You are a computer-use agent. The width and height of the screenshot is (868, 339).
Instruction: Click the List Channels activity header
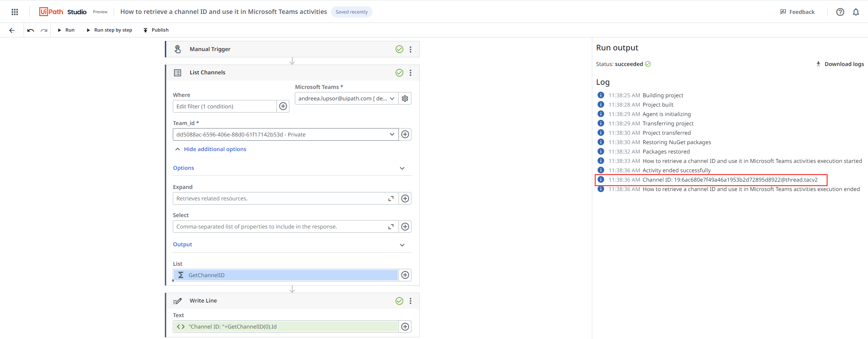click(292, 73)
